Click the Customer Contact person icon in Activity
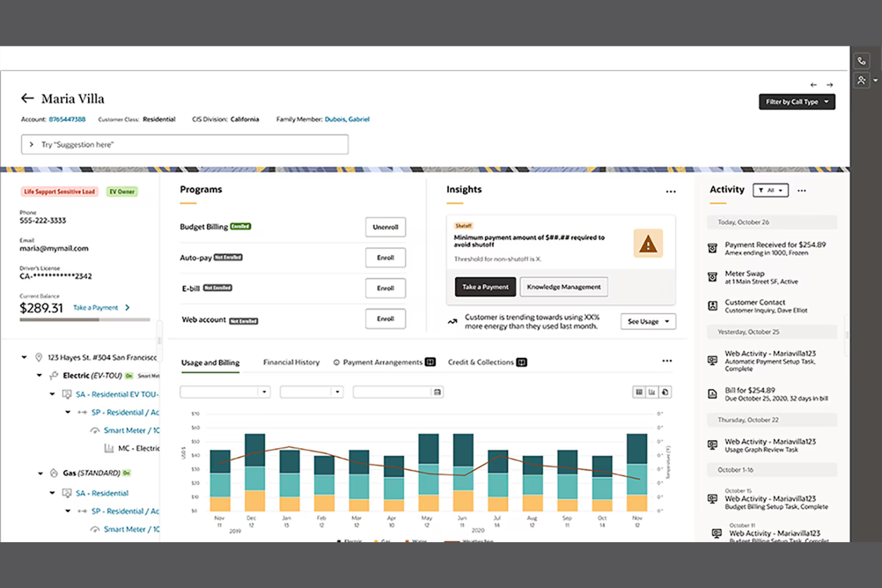The height and width of the screenshot is (588, 882). click(712, 306)
